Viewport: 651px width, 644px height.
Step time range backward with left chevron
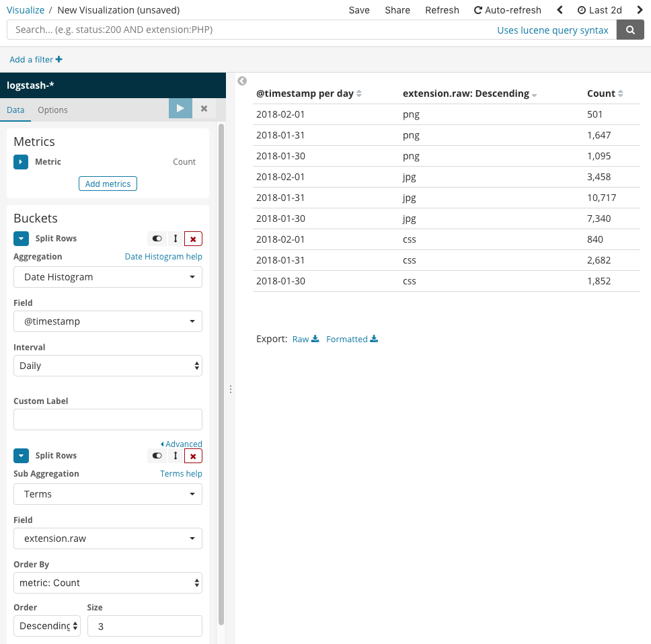pyautogui.click(x=560, y=10)
